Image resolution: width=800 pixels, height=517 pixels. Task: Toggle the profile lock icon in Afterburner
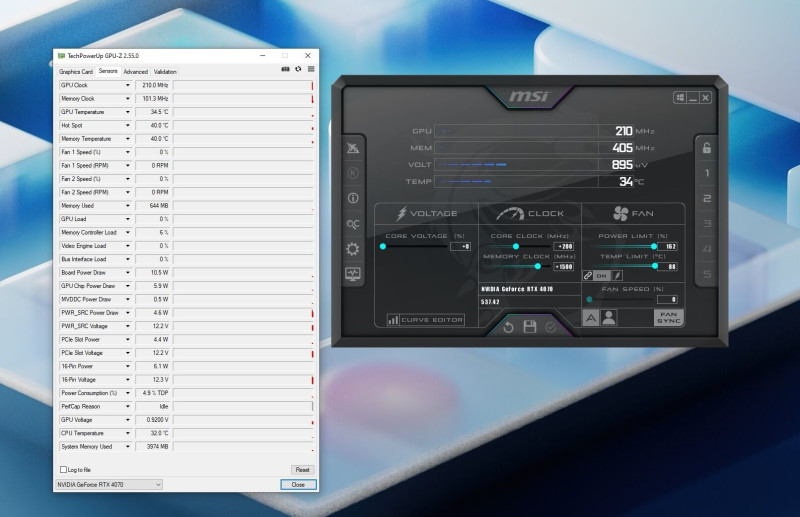(x=707, y=148)
